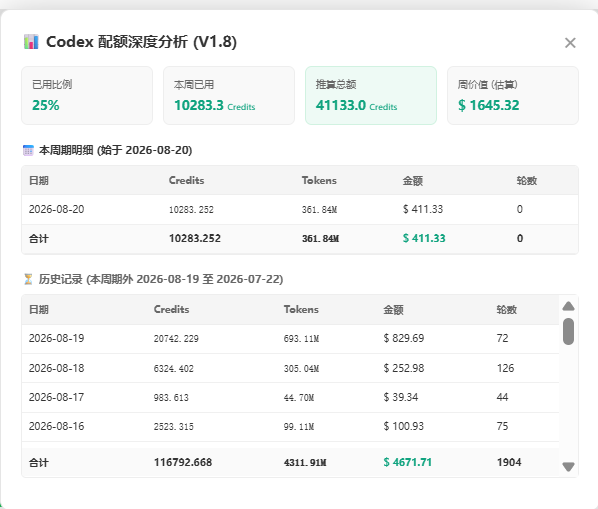This screenshot has width=598, height=509.
Task: Click the history table scroll up arrow
Action: click(568, 306)
